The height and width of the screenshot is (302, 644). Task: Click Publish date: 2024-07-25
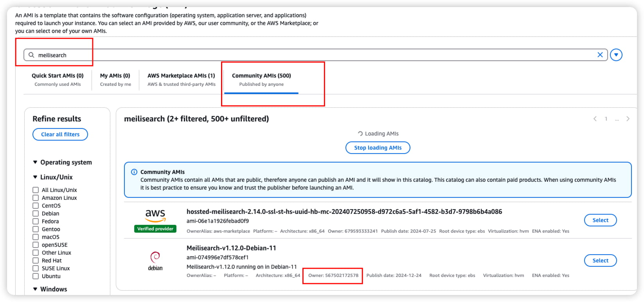408,231
